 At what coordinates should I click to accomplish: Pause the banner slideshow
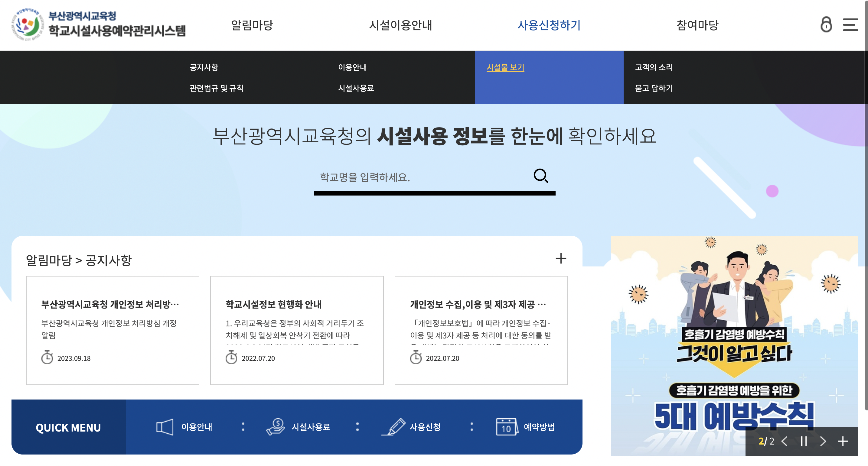(804, 441)
